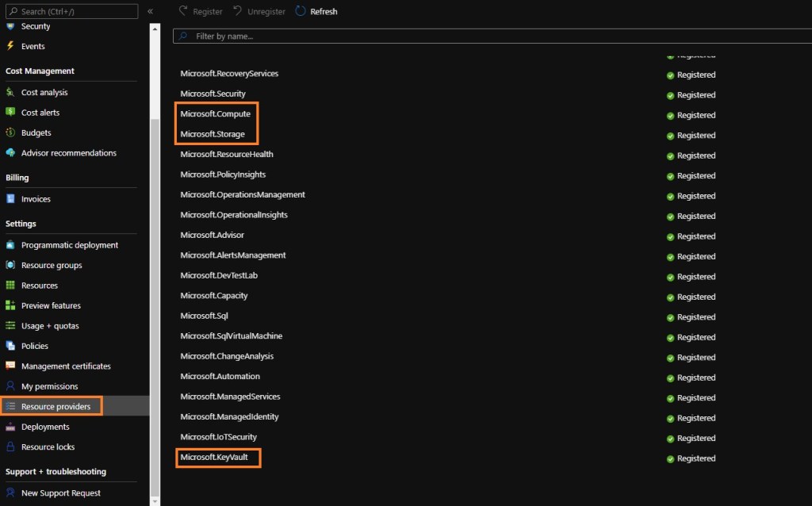Click the Advisor recommendations cloud icon
Screen dimensions: 812x506
click(10, 153)
